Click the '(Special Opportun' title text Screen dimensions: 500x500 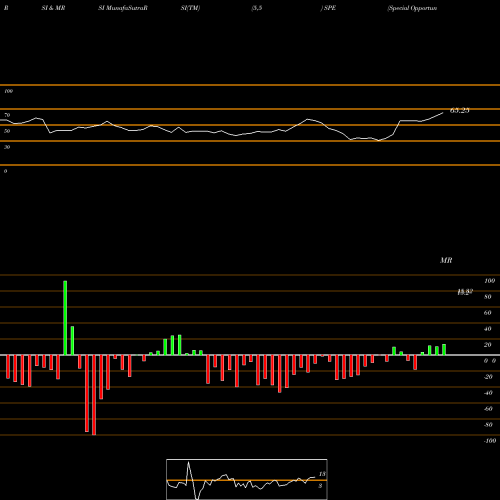pos(412,8)
